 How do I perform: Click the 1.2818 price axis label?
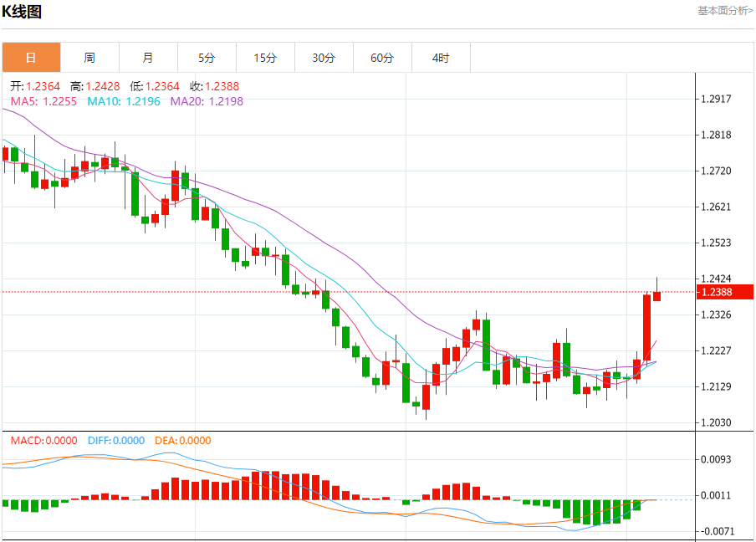point(716,135)
